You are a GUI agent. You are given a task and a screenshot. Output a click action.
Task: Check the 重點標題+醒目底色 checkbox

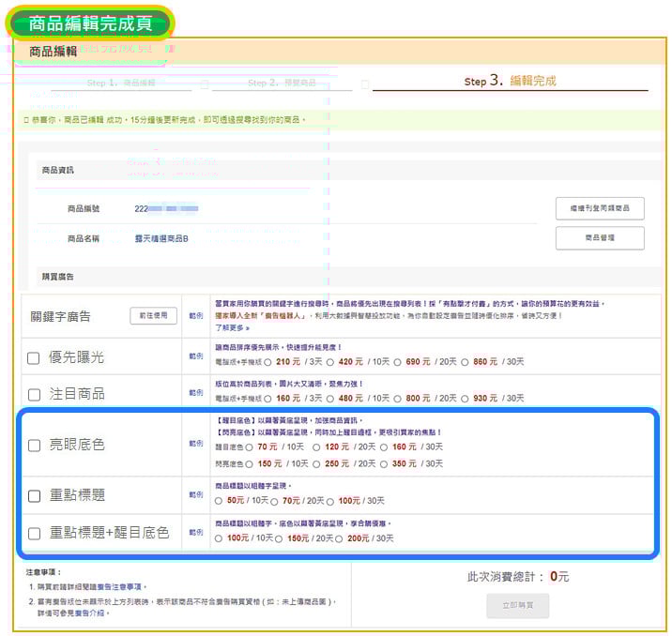pyautogui.click(x=34, y=533)
